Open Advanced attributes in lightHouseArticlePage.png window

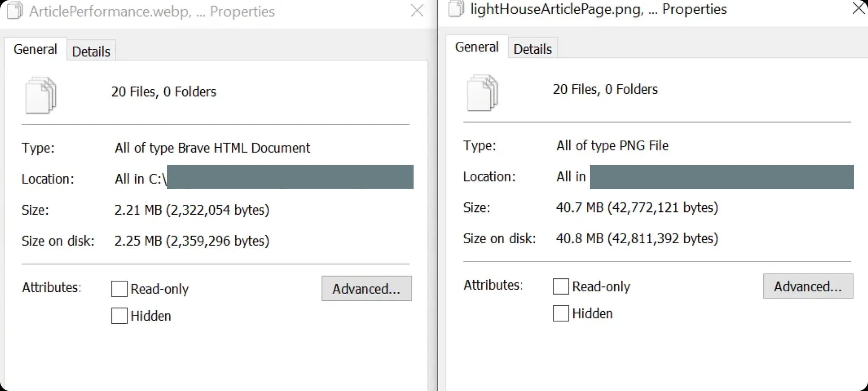[808, 286]
